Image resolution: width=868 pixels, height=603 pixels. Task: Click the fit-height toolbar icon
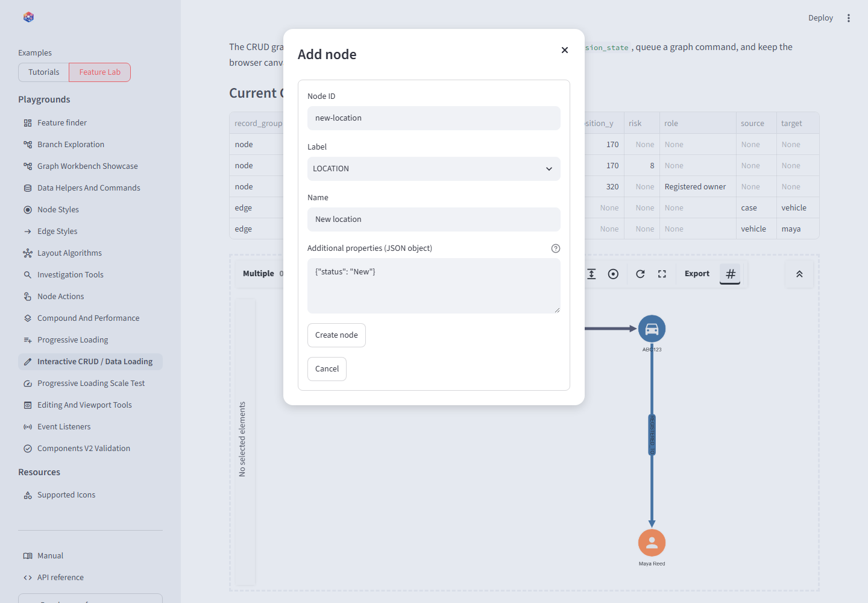[591, 274]
